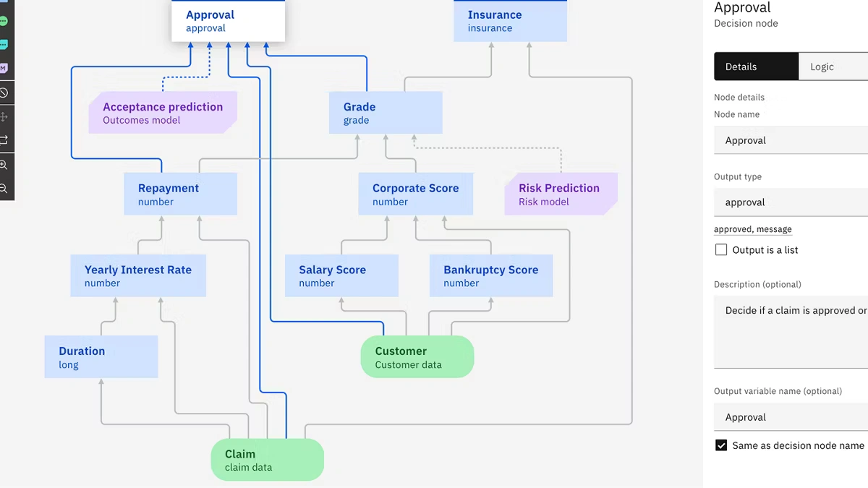Select the move/pan arrows tool

coord(4,116)
